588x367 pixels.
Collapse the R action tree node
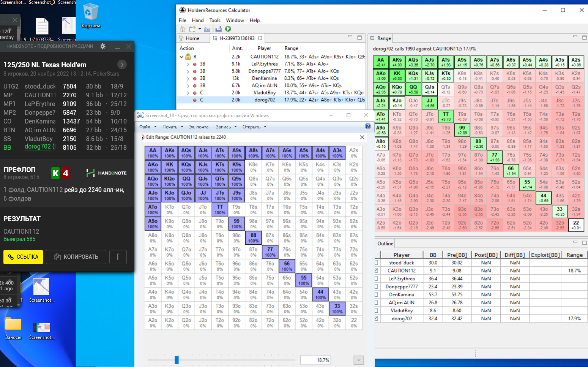pyautogui.click(x=181, y=57)
